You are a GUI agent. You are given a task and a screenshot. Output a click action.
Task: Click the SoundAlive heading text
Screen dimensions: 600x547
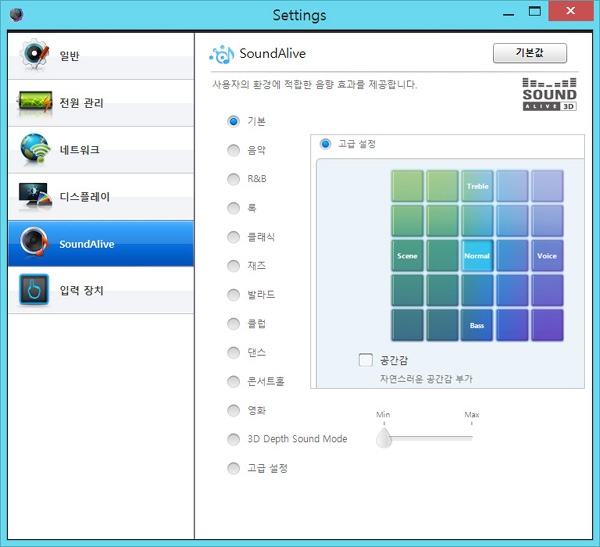tap(272, 54)
